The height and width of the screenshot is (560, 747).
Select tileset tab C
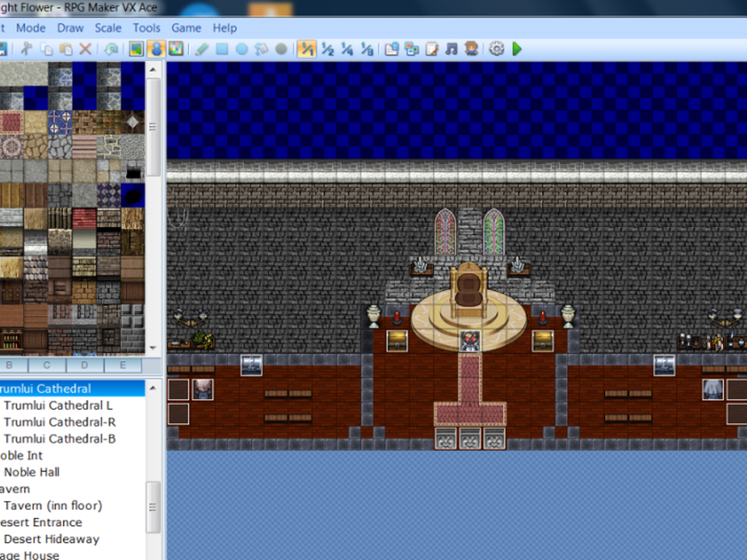47,365
